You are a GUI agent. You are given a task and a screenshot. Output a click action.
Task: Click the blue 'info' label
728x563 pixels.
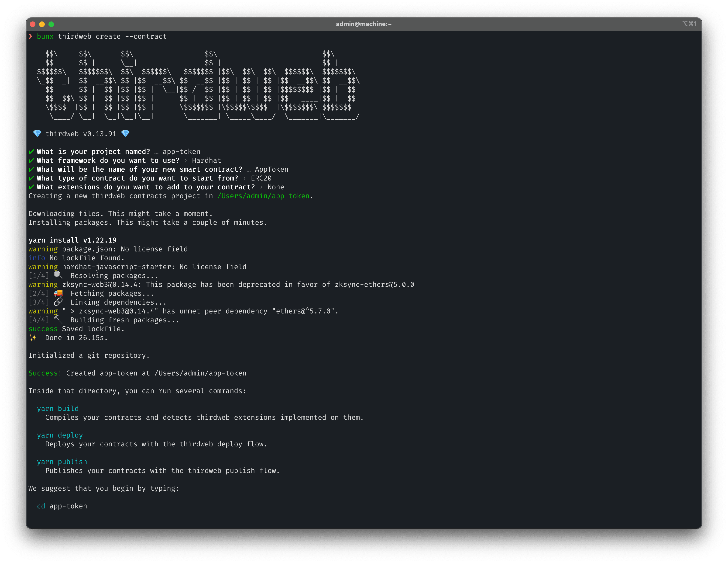pyautogui.click(x=37, y=258)
